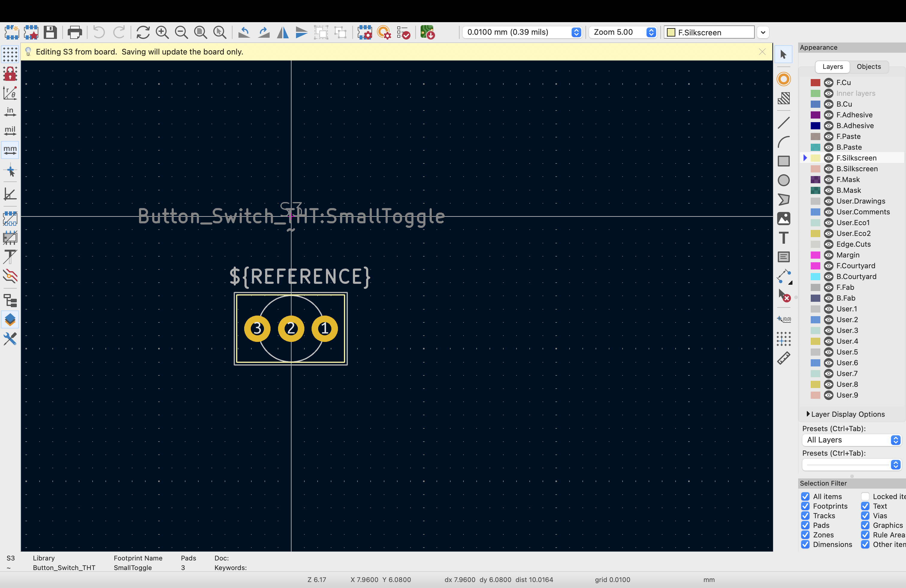Select the Delete tool

pos(784,295)
